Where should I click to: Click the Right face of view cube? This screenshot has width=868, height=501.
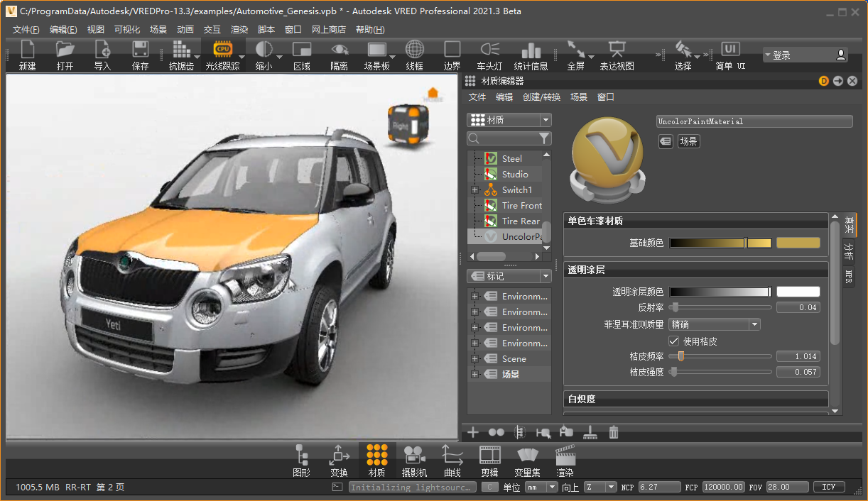click(x=401, y=126)
